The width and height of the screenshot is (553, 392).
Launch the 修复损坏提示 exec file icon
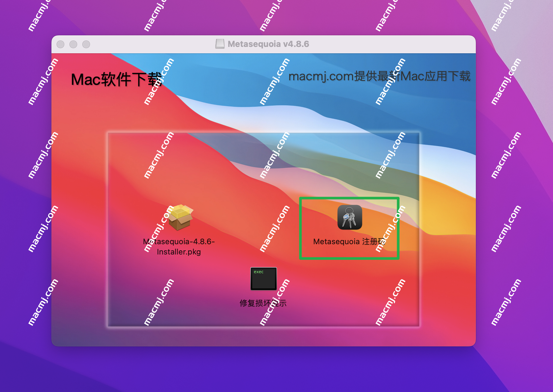click(x=264, y=279)
